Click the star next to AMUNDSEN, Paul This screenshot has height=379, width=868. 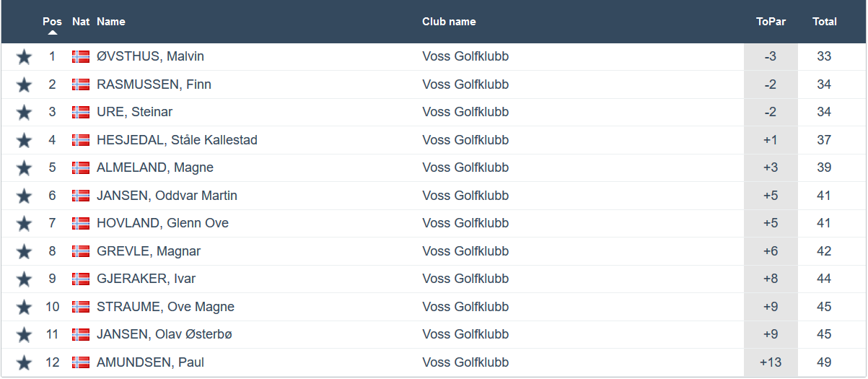pos(24,363)
